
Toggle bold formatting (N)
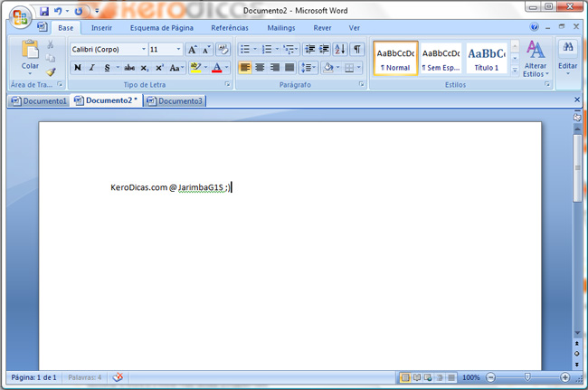[x=78, y=68]
